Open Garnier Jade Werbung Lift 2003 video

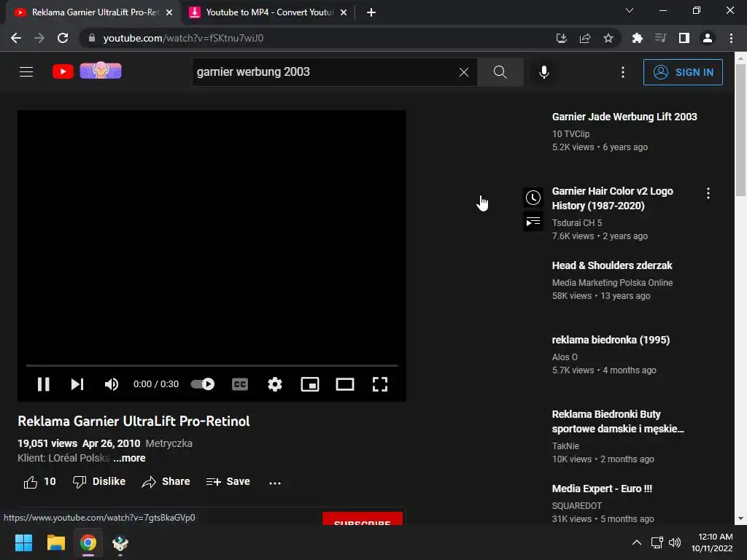pos(624,117)
